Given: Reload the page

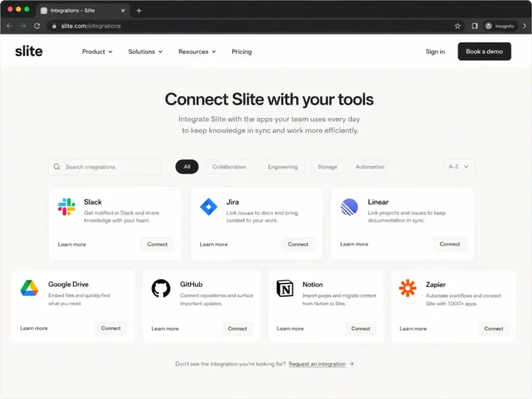Looking at the screenshot, I should tap(37, 26).
